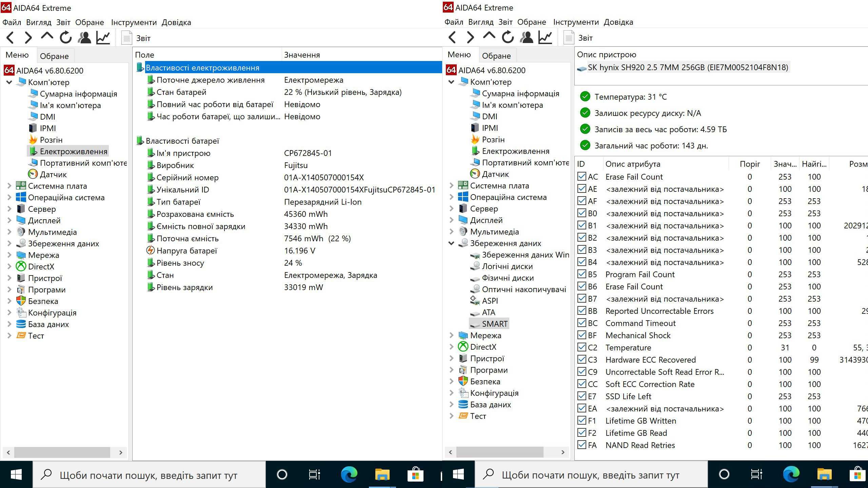
Task: Click Refresh icon in left window toolbar
Action: click(x=65, y=38)
